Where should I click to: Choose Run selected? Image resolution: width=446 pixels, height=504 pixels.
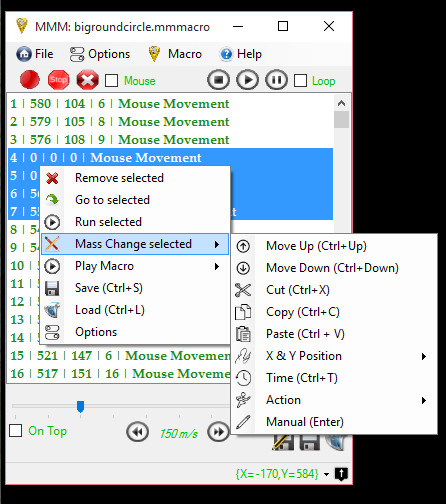tap(135, 222)
